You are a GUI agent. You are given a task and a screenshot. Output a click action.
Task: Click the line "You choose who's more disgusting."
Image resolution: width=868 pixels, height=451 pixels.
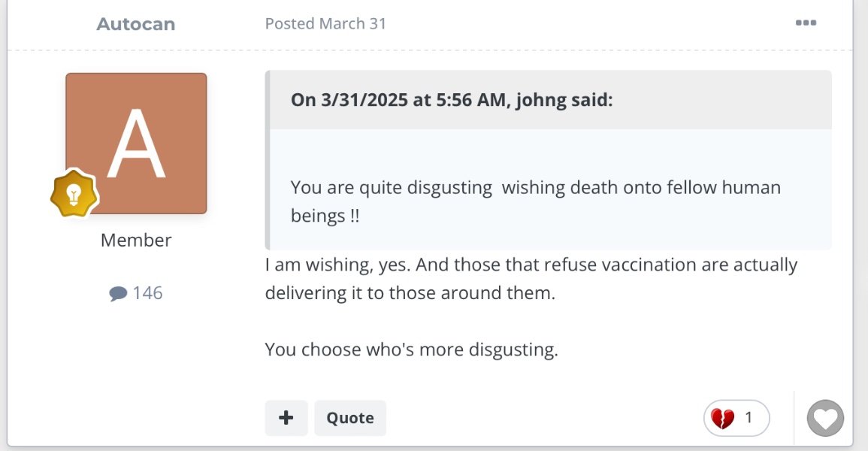[x=411, y=350]
